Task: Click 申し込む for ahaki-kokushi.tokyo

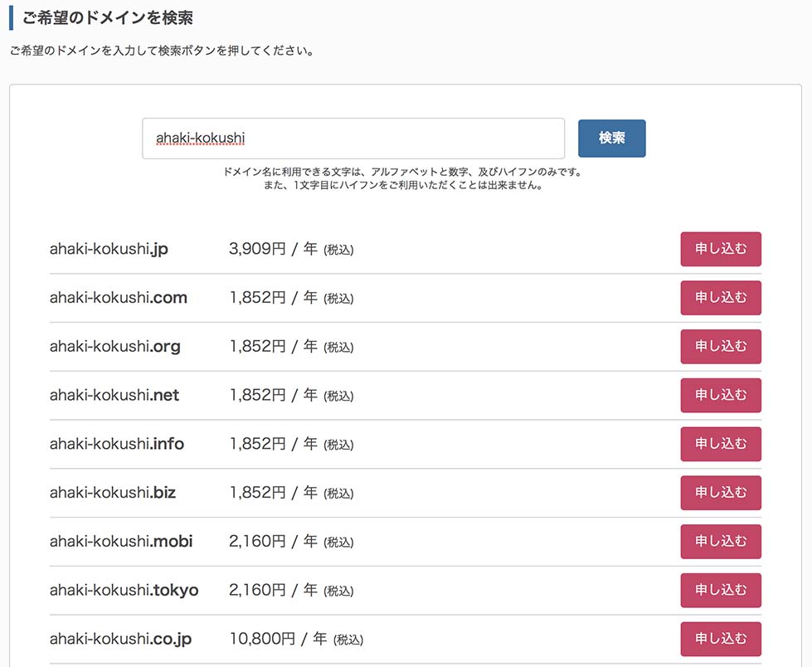Action: [x=720, y=591]
